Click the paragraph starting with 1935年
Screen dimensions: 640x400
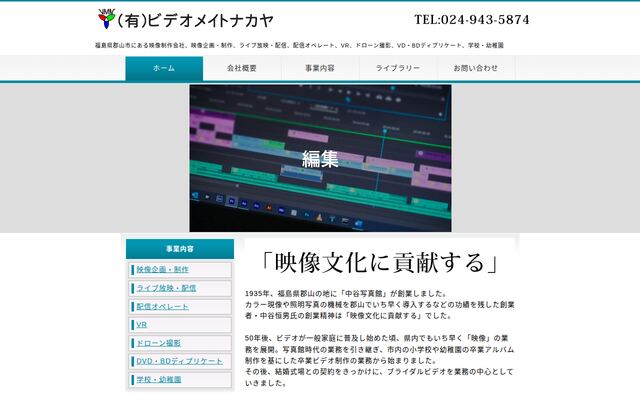(x=380, y=304)
